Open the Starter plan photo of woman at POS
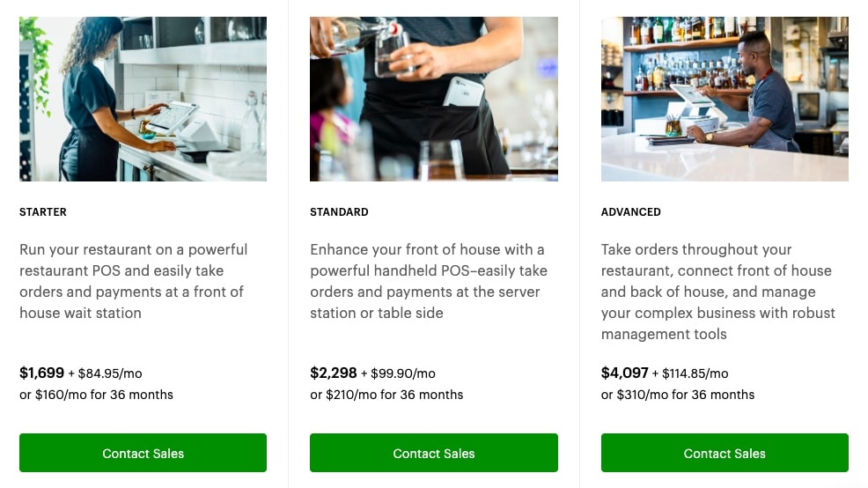The image size is (868, 488). 143,99
